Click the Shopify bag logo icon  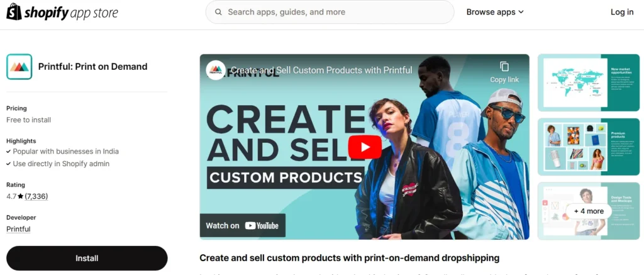[14, 12]
